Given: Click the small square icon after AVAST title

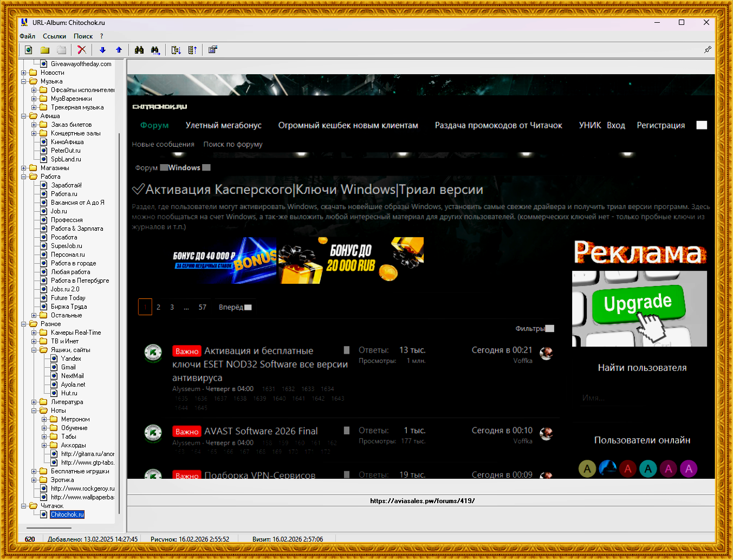Looking at the screenshot, I should tap(347, 431).
